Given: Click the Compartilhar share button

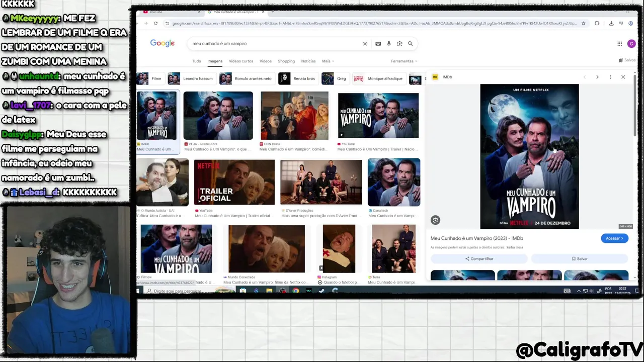Looking at the screenshot, I should click(x=479, y=258).
